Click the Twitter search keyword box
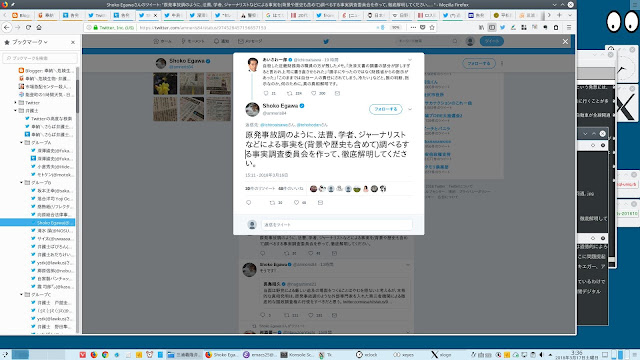Screen dimensions: 640x360 (x=427, y=41)
